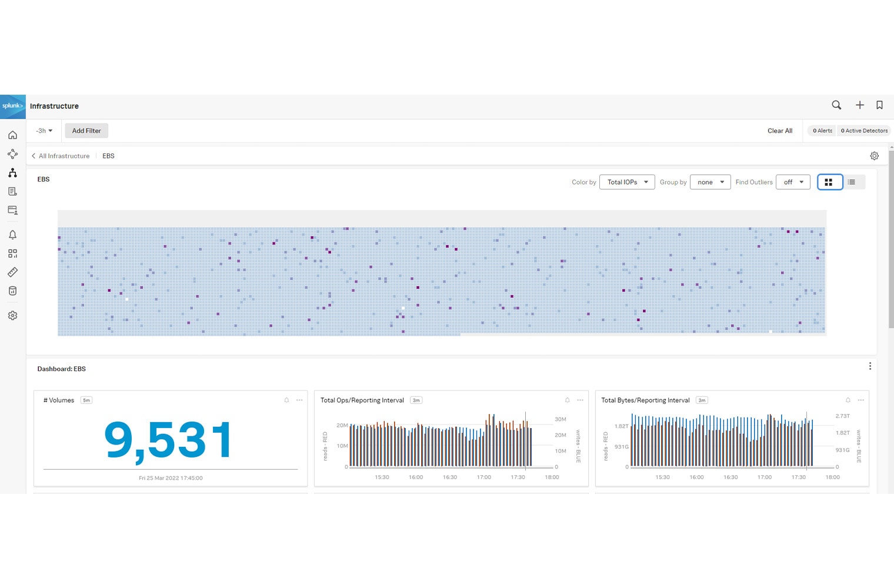
Task: Open the Find Outliers off dropdown
Action: (x=793, y=182)
